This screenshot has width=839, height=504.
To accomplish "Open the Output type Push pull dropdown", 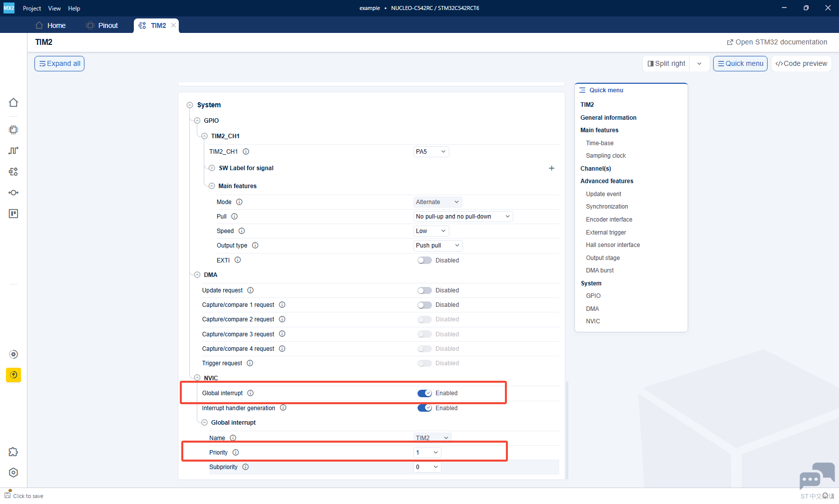I will (x=437, y=246).
